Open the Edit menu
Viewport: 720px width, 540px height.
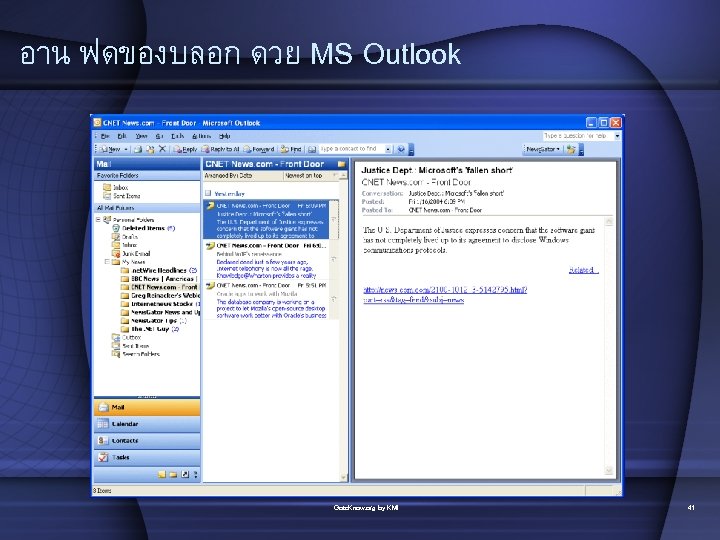coord(122,136)
